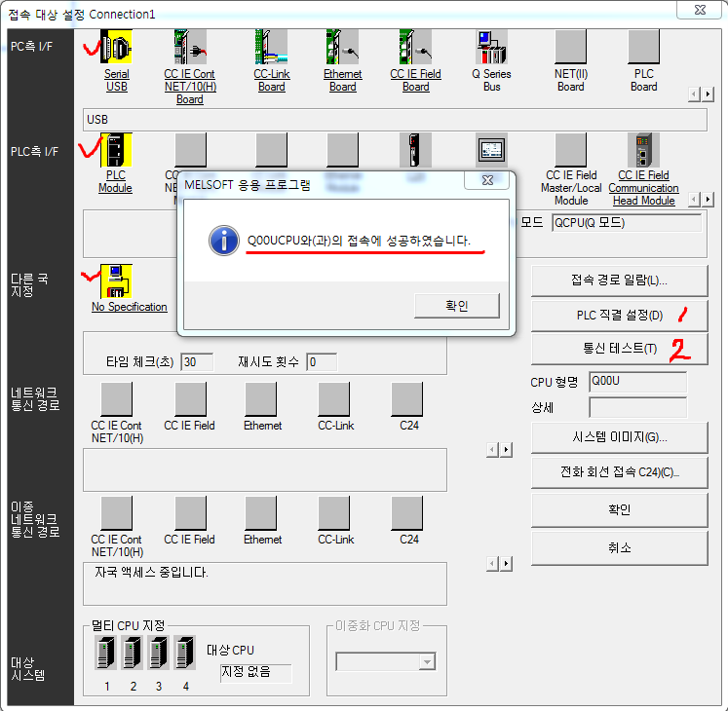Click 전화 회선 접속 C24)(C) button
The image size is (728, 711).
(x=620, y=472)
